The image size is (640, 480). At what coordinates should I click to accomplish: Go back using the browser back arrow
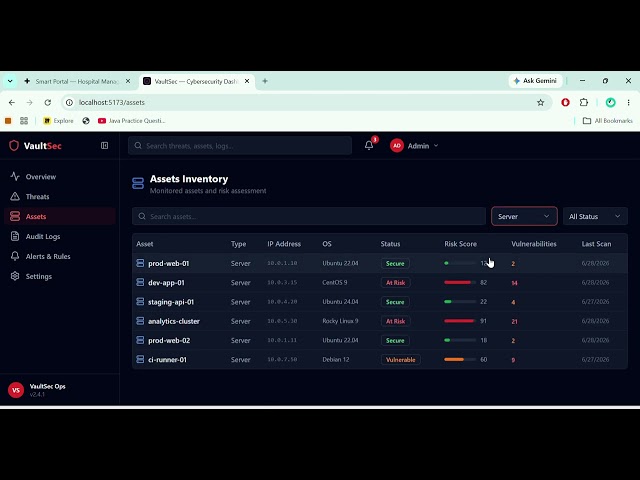pyautogui.click(x=12, y=102)
